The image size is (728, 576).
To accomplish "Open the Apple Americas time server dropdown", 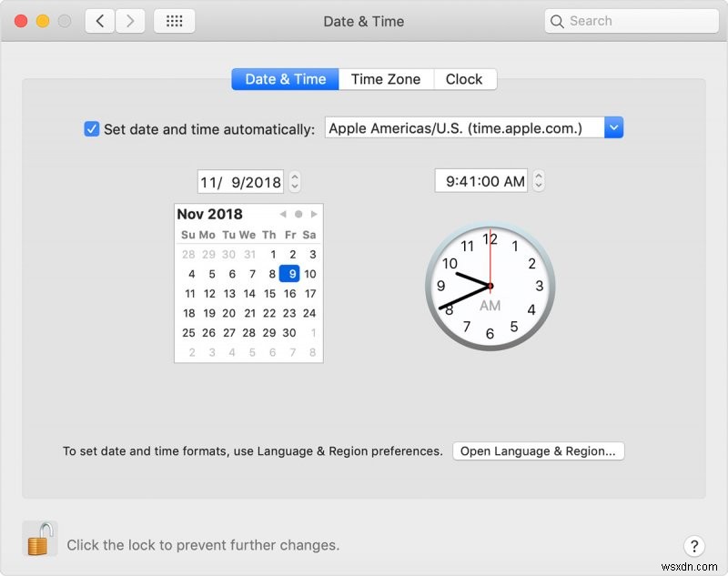I will click(615, 127).
